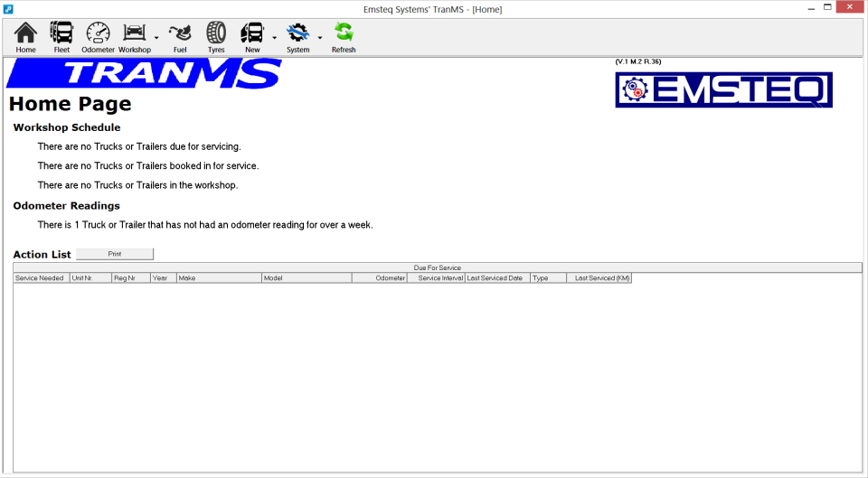Screen dimensions: 868x478
Task: Click the Due For Service group header
Action: click(x=438, y=267)
